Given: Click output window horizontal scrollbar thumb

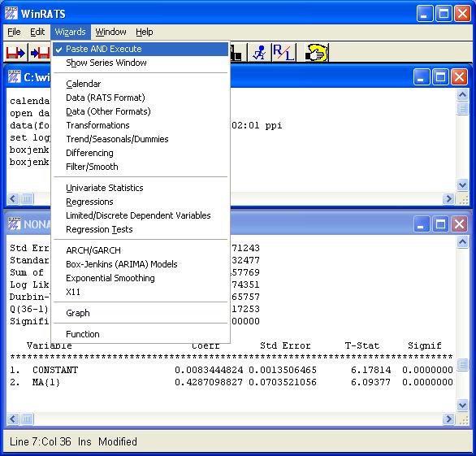Looking at the screenshot, I should 27,419.
